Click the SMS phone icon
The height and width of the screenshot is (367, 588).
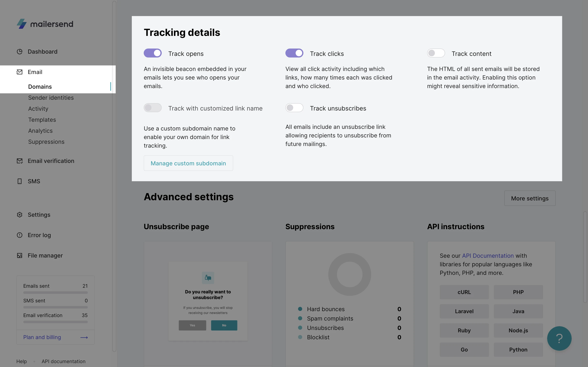19,181
